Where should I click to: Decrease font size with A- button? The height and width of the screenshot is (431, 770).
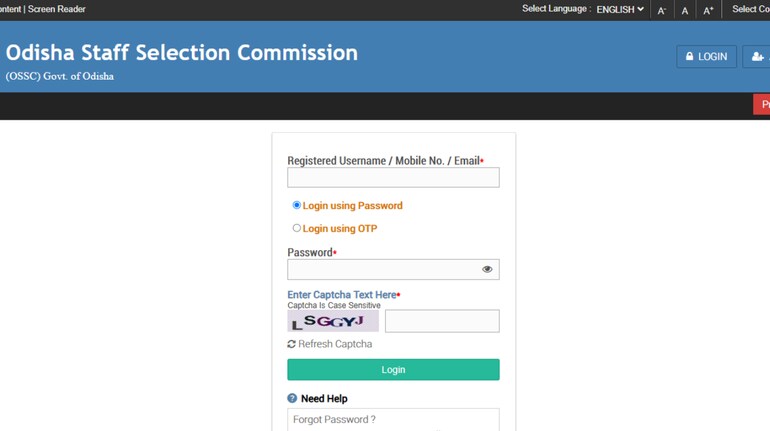tap(661, 10)
